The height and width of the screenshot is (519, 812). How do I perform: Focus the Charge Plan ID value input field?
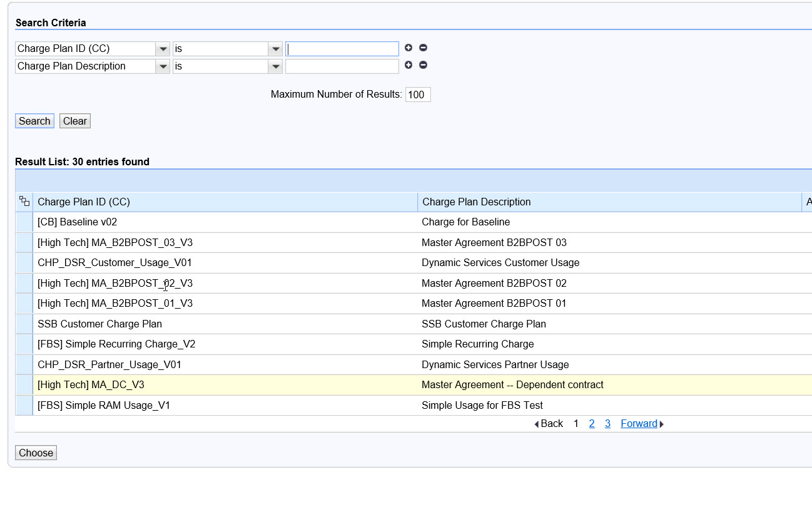(342, 49)
